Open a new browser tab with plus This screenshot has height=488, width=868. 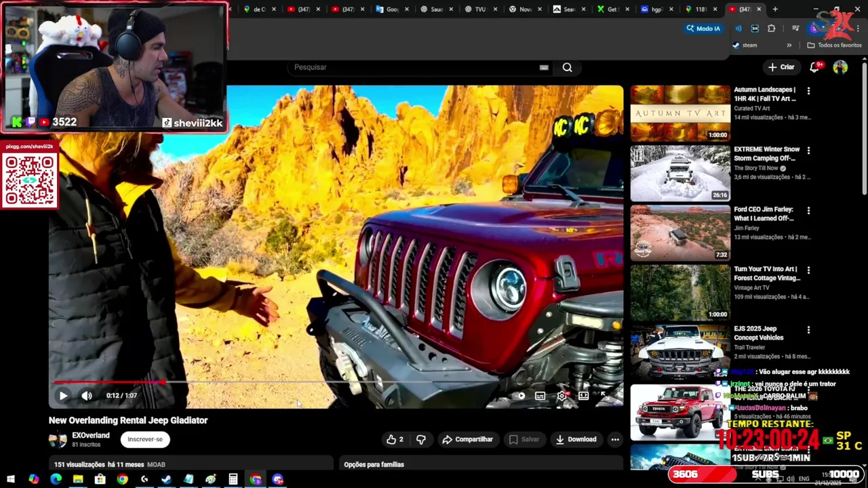pyautogui.click(x=775, y=9)
